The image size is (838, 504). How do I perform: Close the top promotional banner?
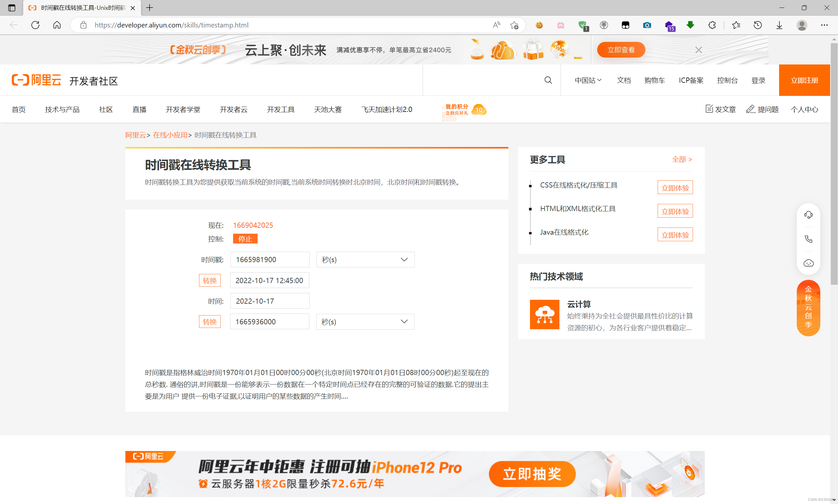(x=699, y=50)
